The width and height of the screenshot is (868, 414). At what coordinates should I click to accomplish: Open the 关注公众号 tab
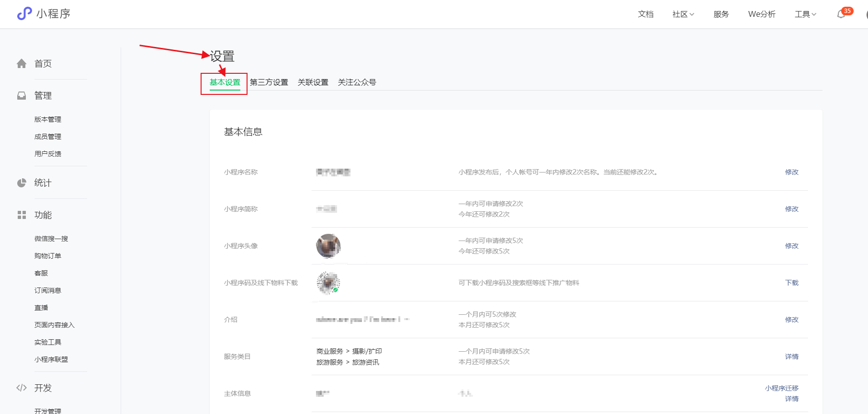pos(357,82)
